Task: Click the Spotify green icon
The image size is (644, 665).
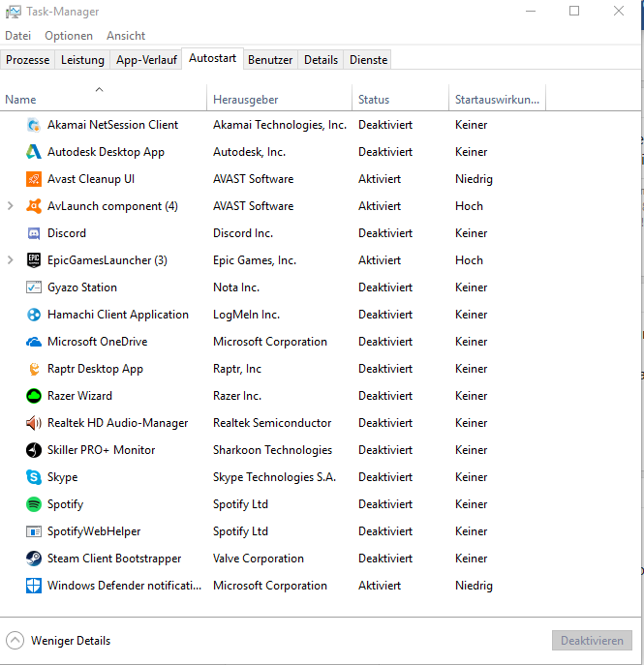Action: (34, 504)
